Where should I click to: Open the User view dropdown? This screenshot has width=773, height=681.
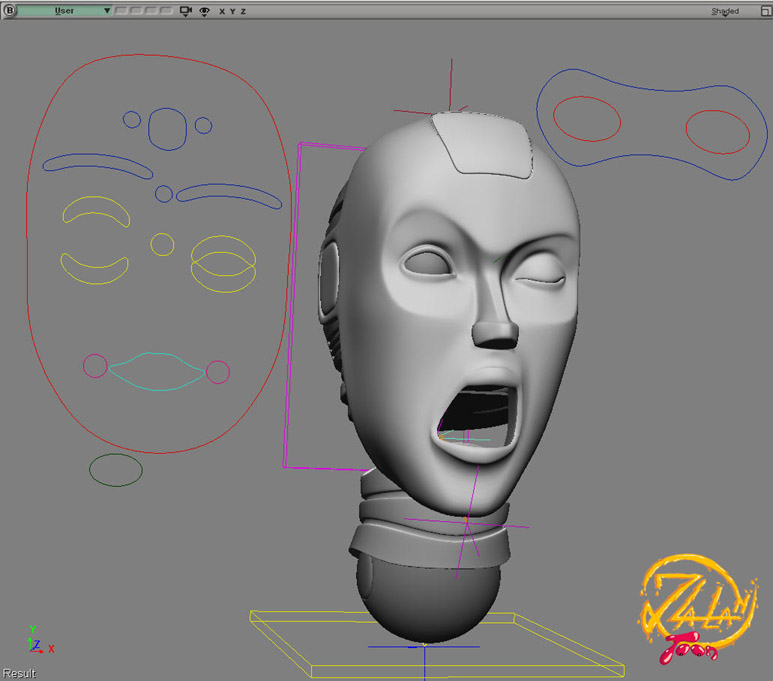coord(66,11)
